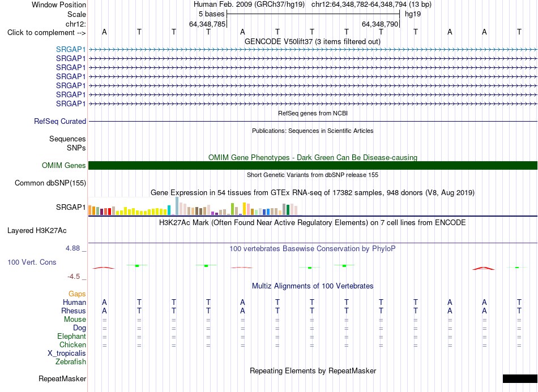Open the 100 Vert. Cons track label
The image size is (538, 392).
[32, 262]
